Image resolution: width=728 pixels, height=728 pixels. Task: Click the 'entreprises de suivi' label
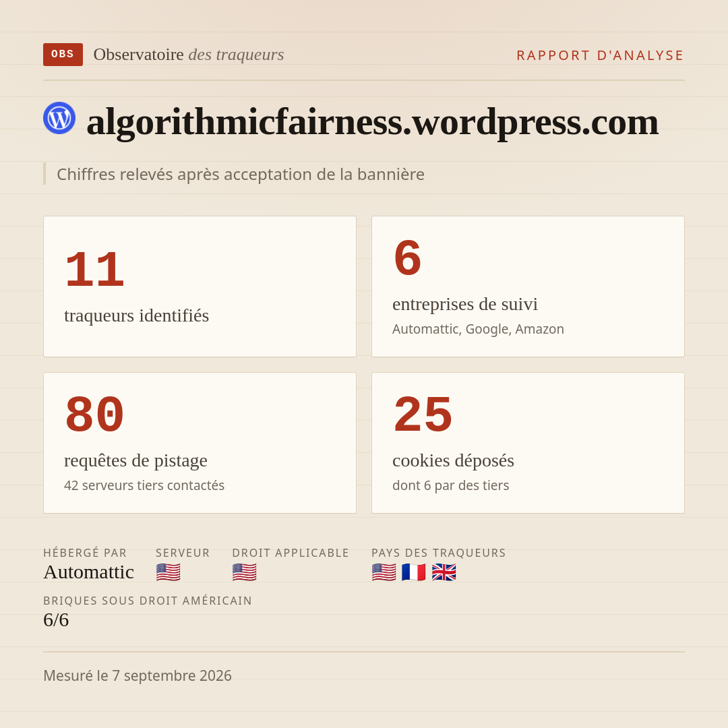coord(465,304)
